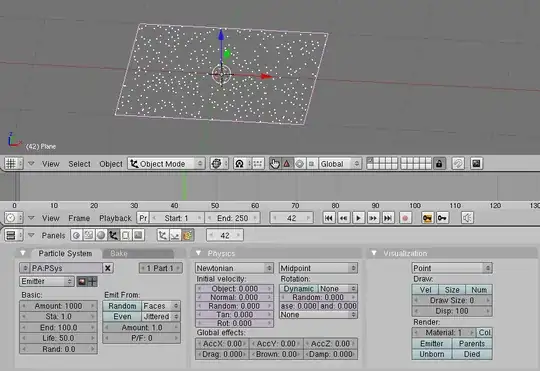The image size is (540, 371).
Task: Collapse the Visualization panel triangle
Action: [x=374, y=253]
